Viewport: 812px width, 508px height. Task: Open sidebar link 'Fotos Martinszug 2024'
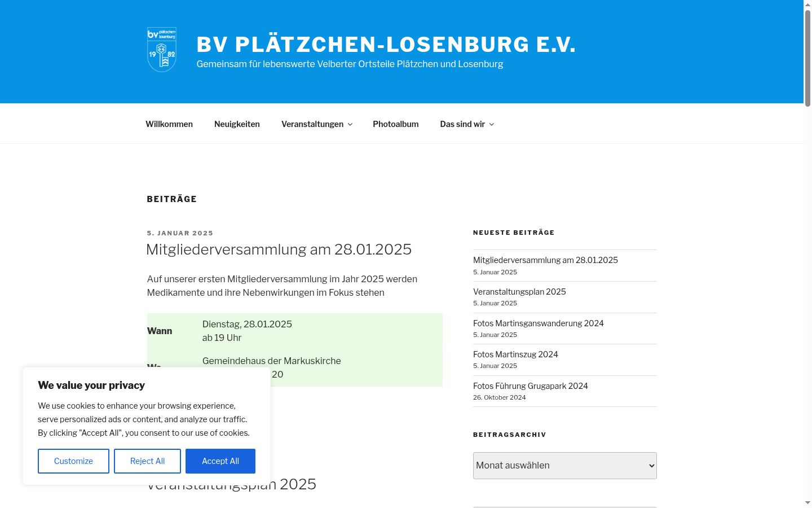[x=515, y=354]
